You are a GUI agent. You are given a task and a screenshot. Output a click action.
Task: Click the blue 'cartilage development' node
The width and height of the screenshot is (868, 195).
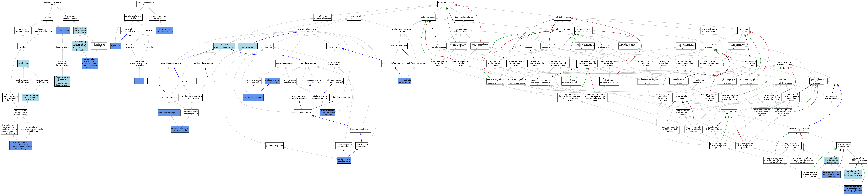pos(253,97)
